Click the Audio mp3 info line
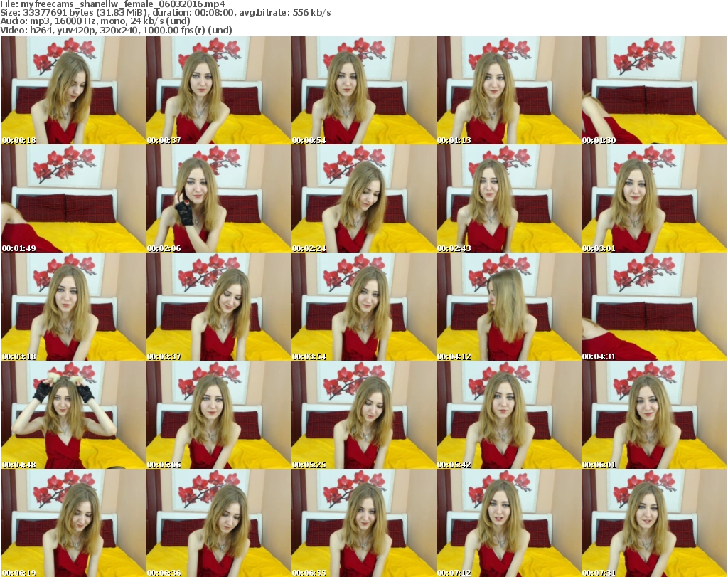The image size is (728, 577). [x=96, y=21]
